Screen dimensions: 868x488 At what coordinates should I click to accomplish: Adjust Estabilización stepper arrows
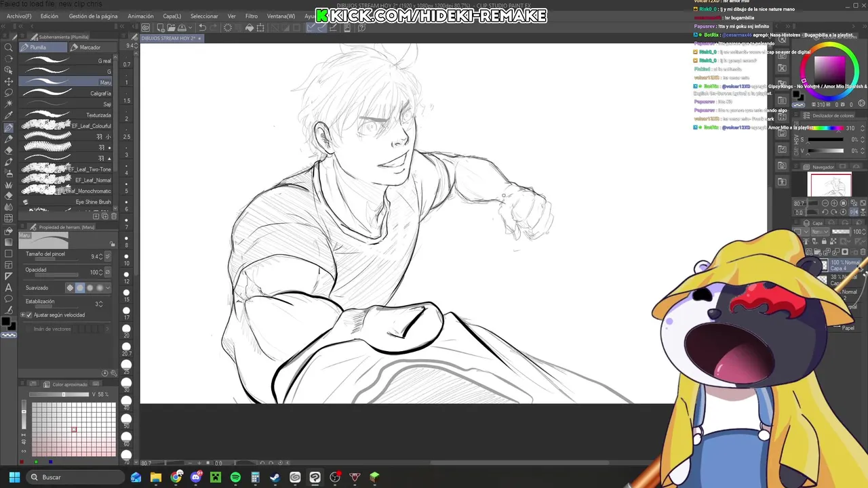click(102, 304)
